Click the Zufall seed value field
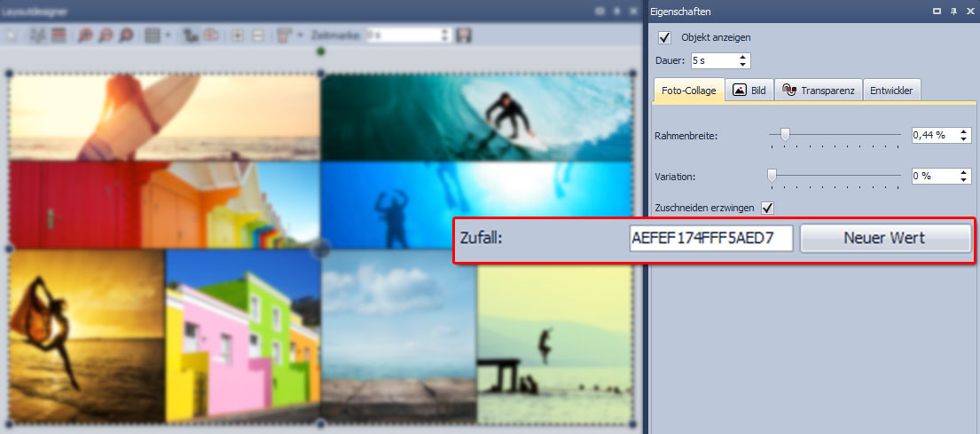 pyautogui.click(x=711, y=238)
